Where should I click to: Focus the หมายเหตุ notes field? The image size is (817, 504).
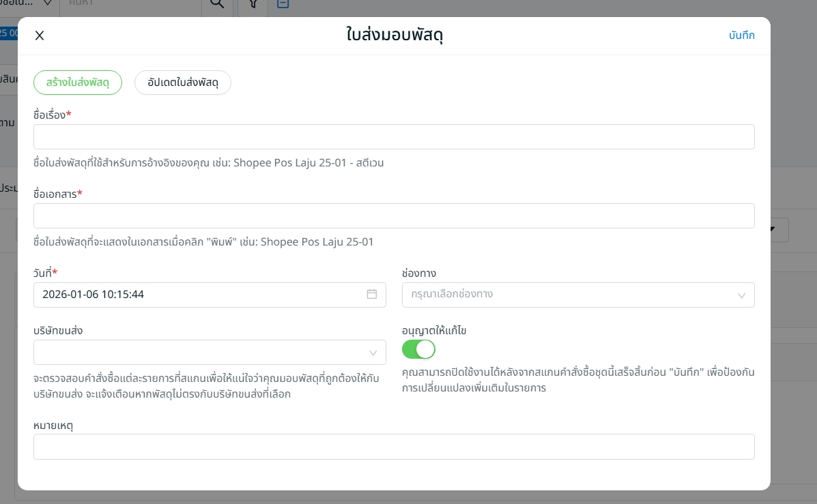click(x=394, y=447)
